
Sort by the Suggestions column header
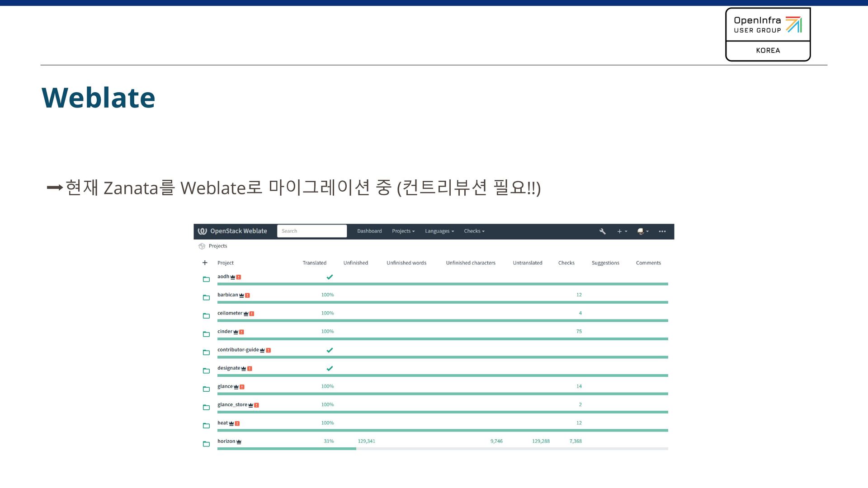coord(605,263)
